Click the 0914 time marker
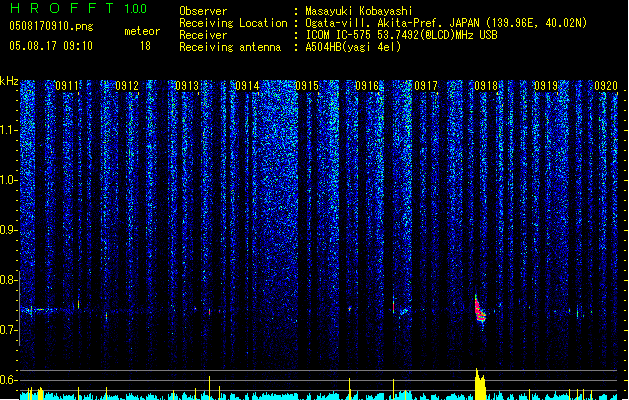The width and height of the screenshot is (629, 400). tap(247, 86)
